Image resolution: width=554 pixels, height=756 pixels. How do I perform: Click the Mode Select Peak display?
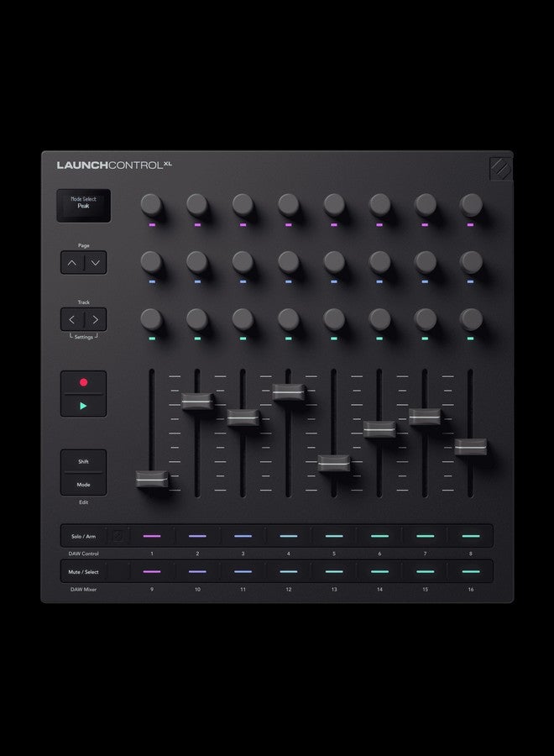pyautogui.click(x=83, y=206)
